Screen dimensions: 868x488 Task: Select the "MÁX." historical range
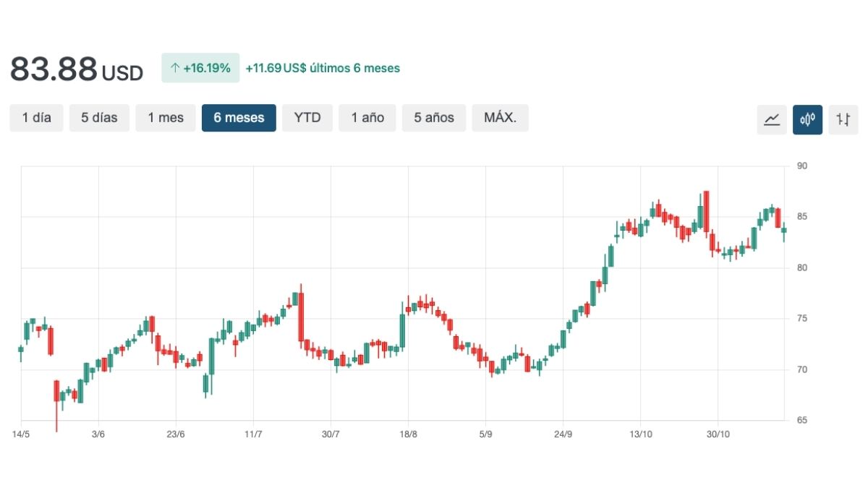500,117
